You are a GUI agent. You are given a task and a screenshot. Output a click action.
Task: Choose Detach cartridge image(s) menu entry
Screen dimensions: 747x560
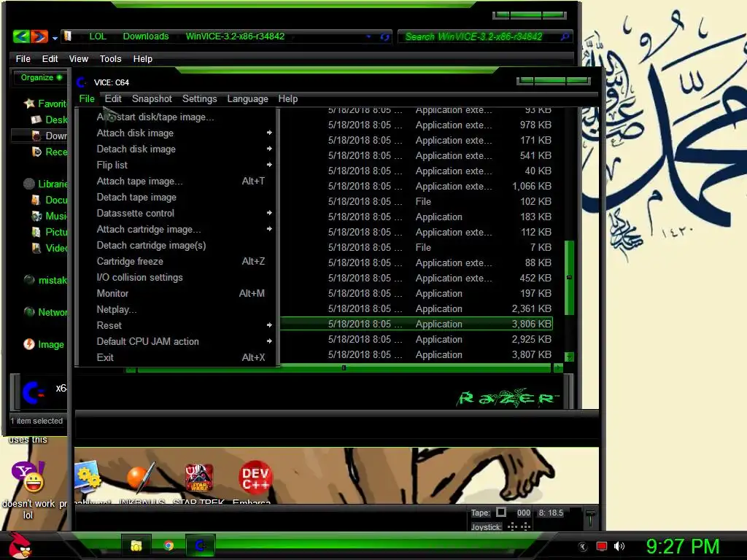pos(177,245)
